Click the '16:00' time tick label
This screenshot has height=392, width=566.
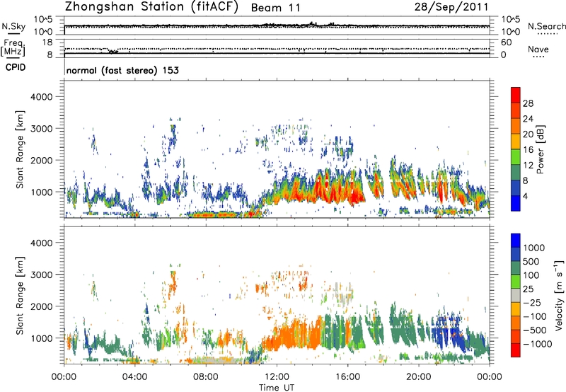pos(347,377)
